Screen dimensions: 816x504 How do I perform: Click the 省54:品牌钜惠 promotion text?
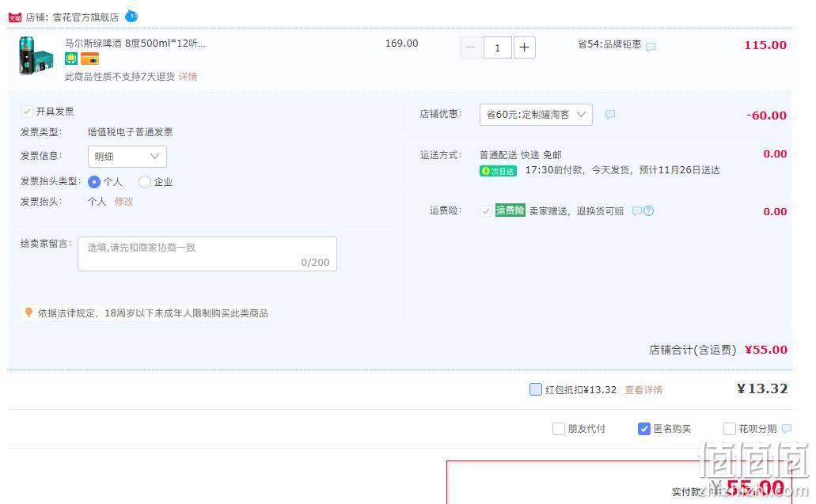tap(609, 44)
